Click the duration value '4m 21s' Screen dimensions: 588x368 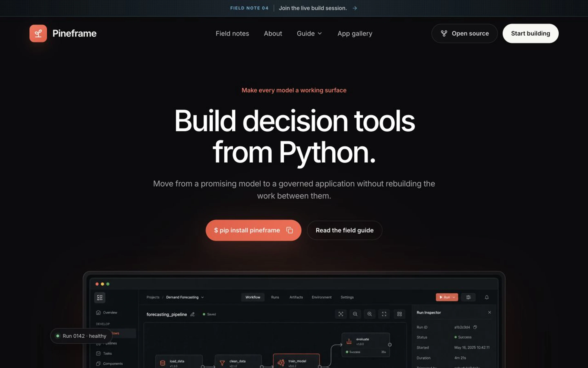tap(460, 358)
